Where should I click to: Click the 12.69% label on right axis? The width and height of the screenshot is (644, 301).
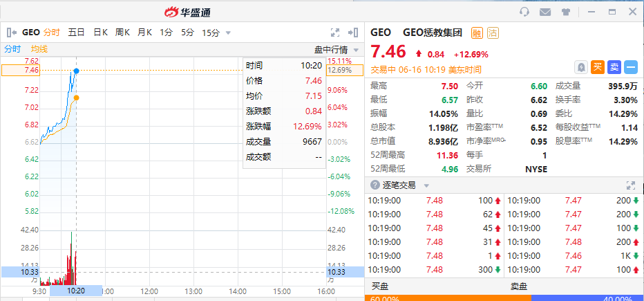click(345, 70)
